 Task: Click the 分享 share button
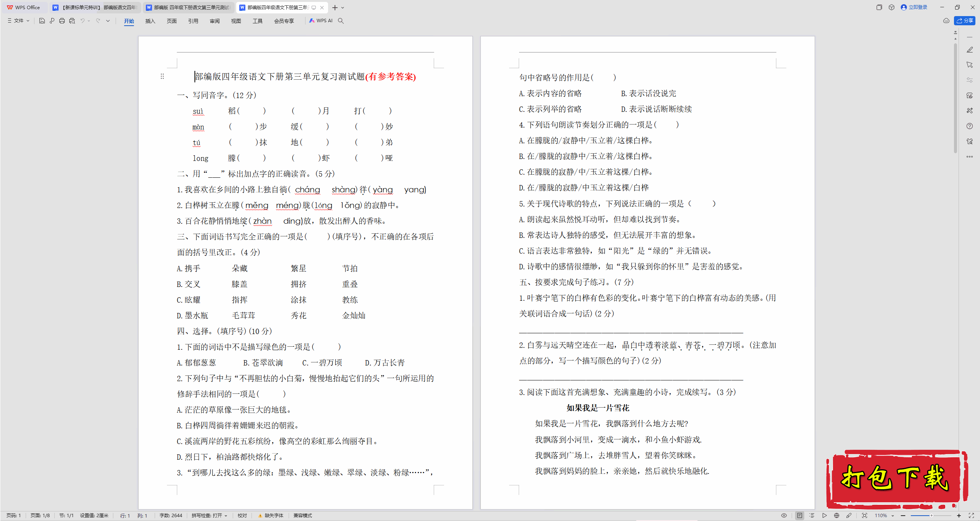pyautogui.click(x=965, y=21)
